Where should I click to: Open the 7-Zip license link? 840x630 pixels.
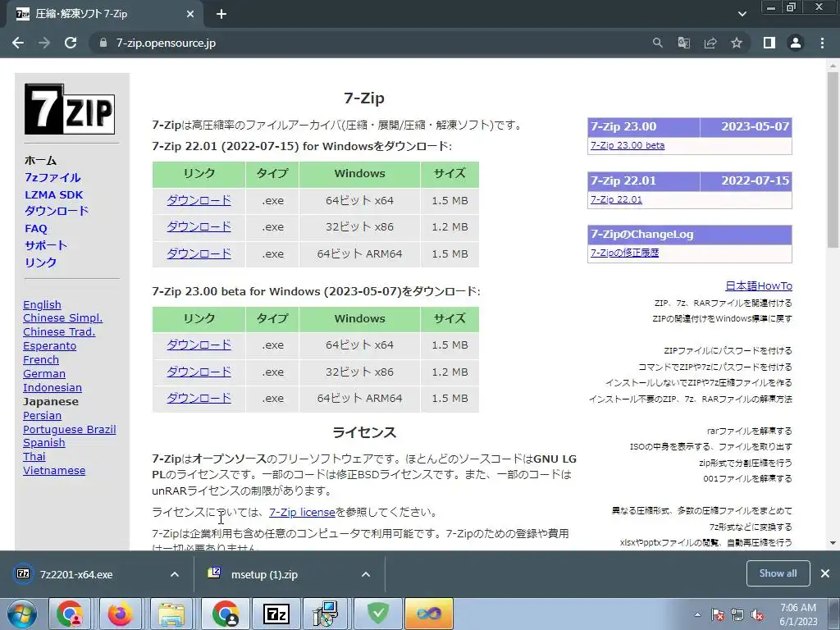[302, 512]
